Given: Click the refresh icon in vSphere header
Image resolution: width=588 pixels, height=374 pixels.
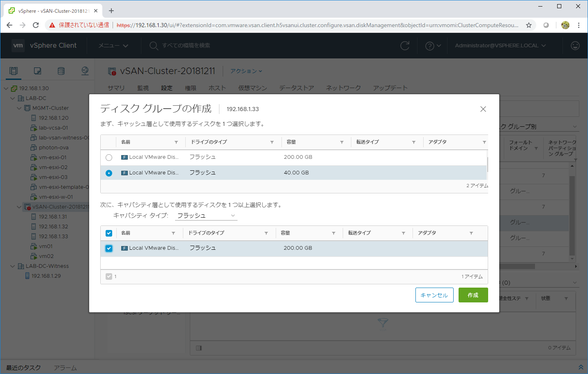Looking at the screenshot, I should (x=405, y=46).
